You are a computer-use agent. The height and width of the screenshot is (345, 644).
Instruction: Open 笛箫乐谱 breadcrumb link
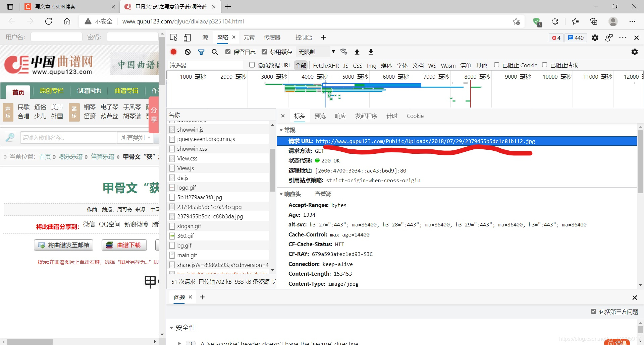point(103,157)
